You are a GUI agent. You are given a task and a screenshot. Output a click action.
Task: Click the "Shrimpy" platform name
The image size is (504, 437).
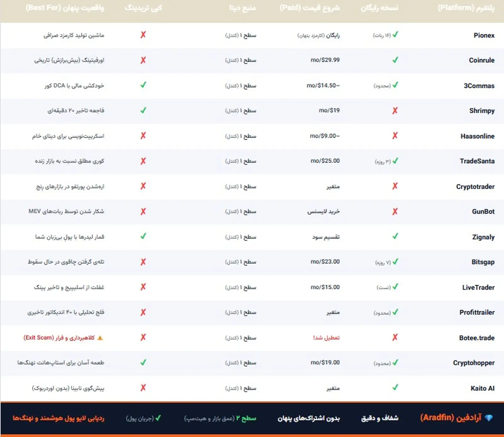(x=482, y=111)
